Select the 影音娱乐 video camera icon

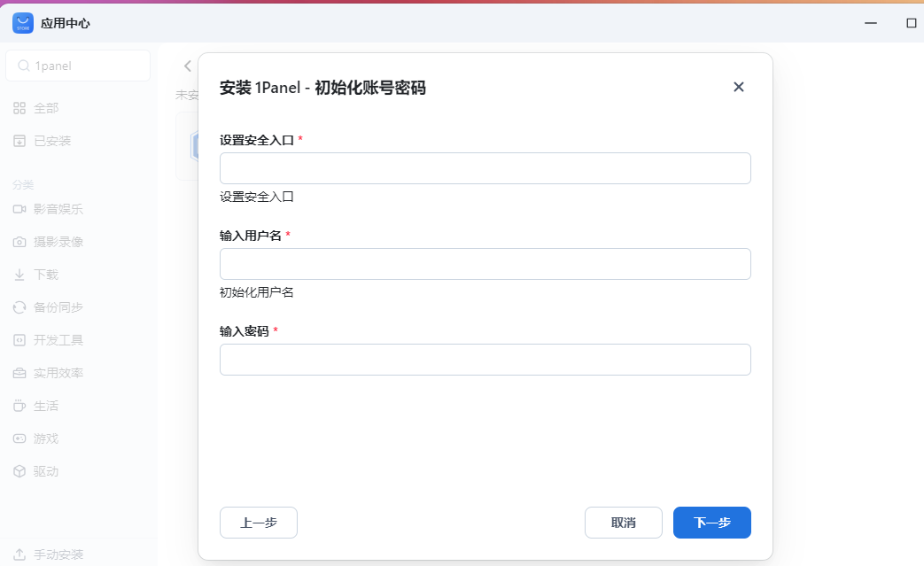coord(19,209)
